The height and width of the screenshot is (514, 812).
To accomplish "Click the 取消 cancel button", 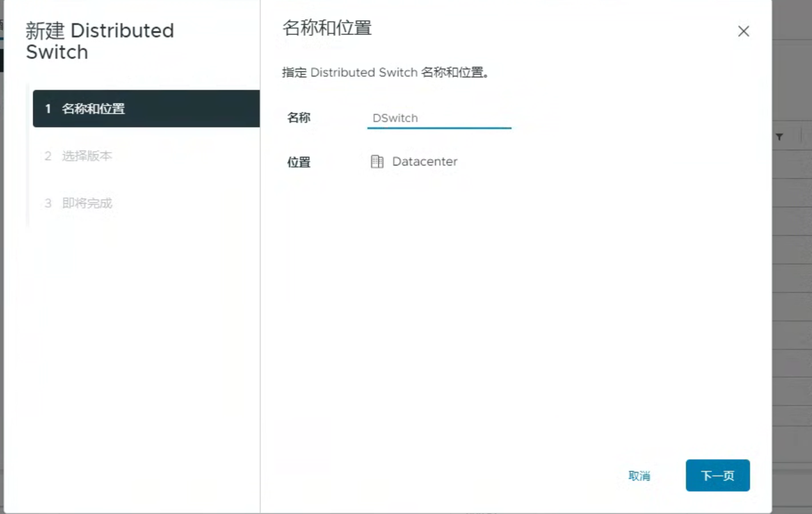I will point(639,476).
